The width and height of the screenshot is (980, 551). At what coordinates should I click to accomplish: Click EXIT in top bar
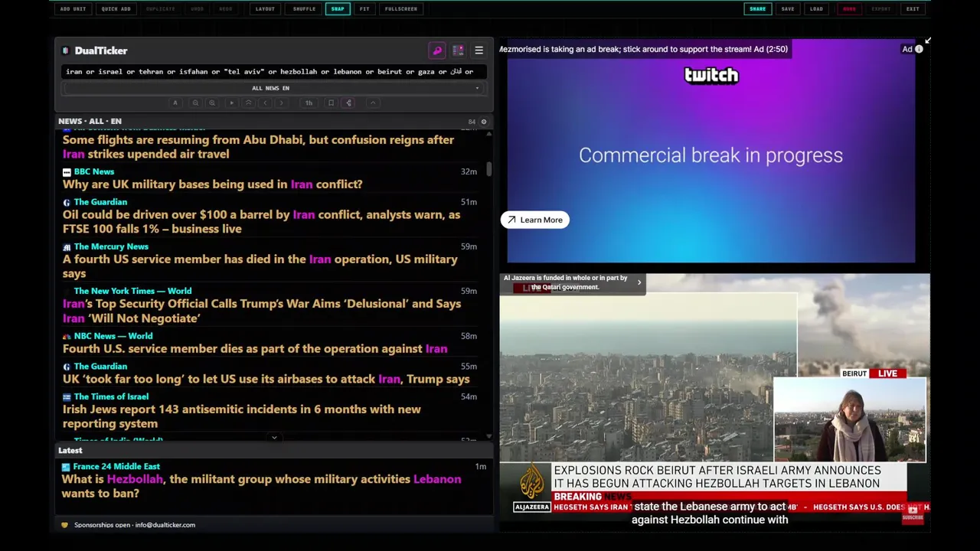point(913,9)
